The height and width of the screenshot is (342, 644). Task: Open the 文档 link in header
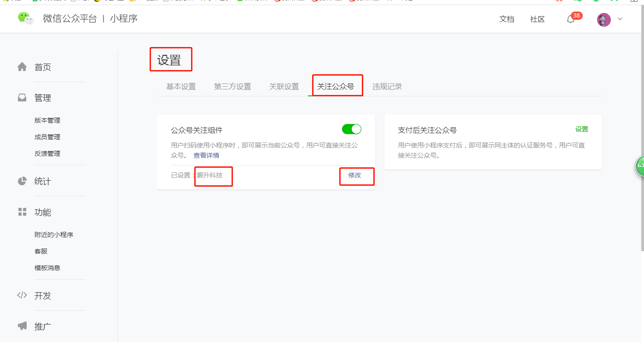click(506, 19)
